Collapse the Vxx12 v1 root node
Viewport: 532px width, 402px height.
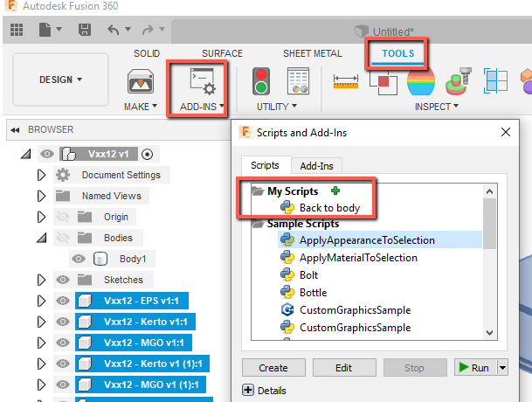pos(26,154)
